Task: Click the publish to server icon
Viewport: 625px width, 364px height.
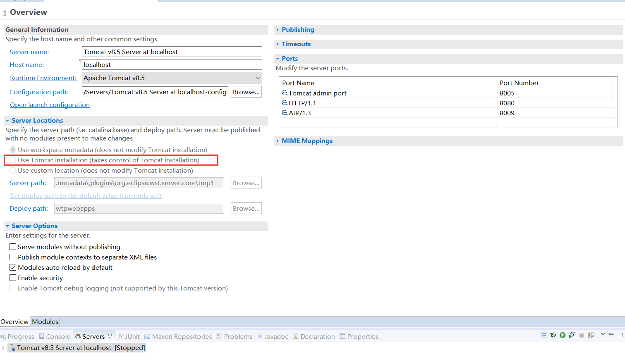Action: (x=591, y=335)
